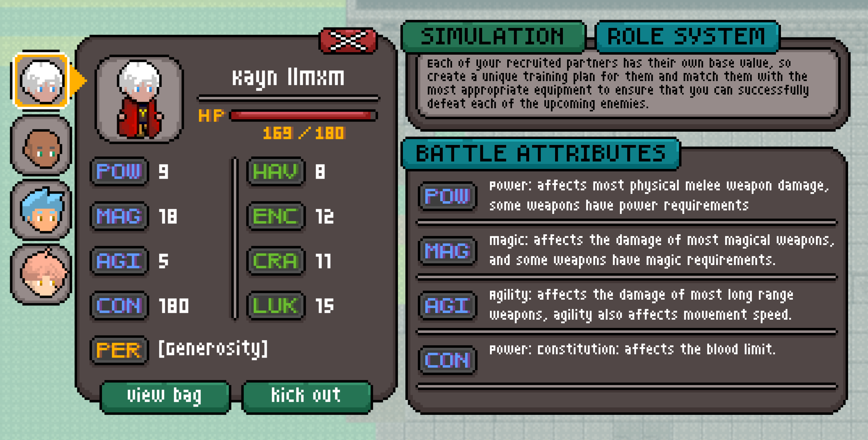Image resolution: width=868 pixels, height=440 pixels.
Task: Open the view bag button
Action: pos(165,397)
